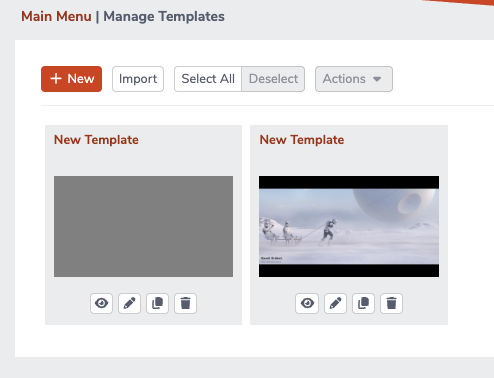Click the New Template title above snow scene
This screenshot has width=494, height=378.
coord(302,140)
